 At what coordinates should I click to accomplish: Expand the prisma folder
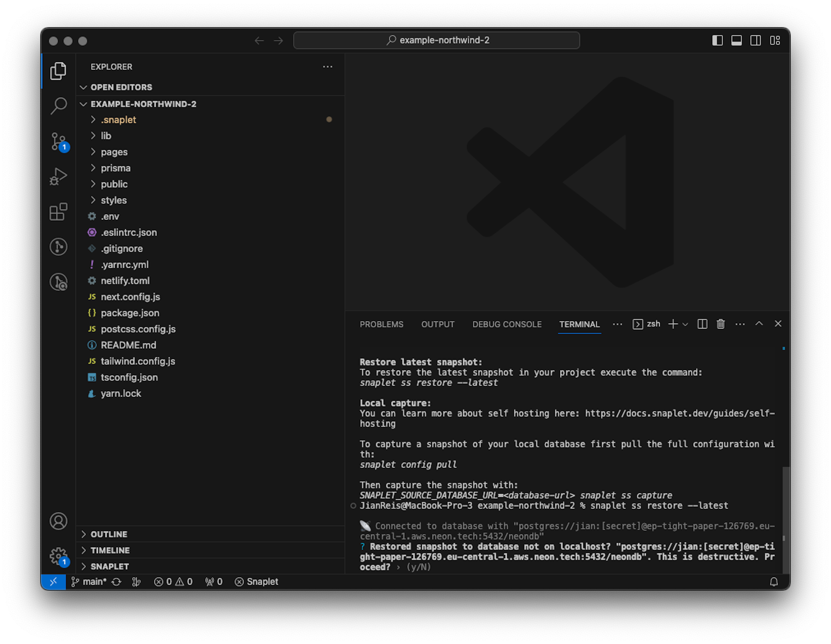coord(211,168)
